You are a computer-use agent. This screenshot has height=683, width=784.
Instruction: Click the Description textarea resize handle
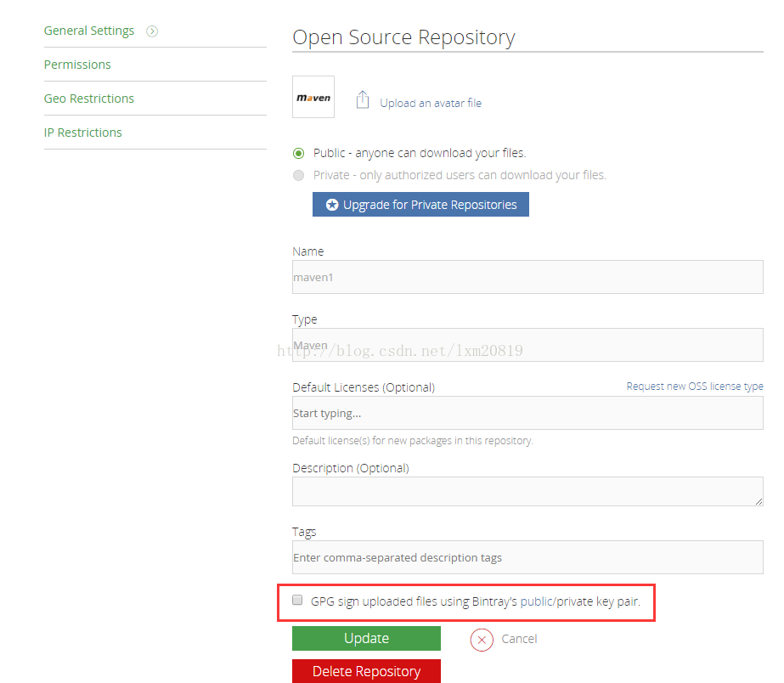[759, 501]
